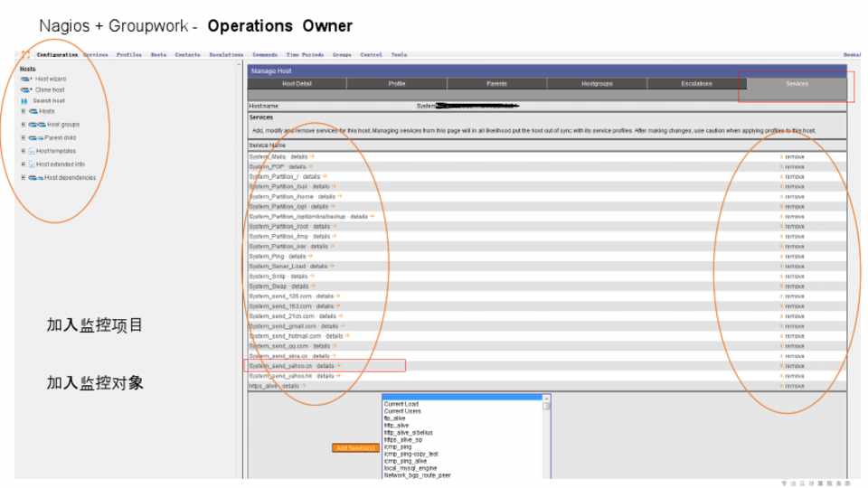868x488 pixels.
Task: Open the Commands menu in top navigation
Action: (x=265, y=55)
